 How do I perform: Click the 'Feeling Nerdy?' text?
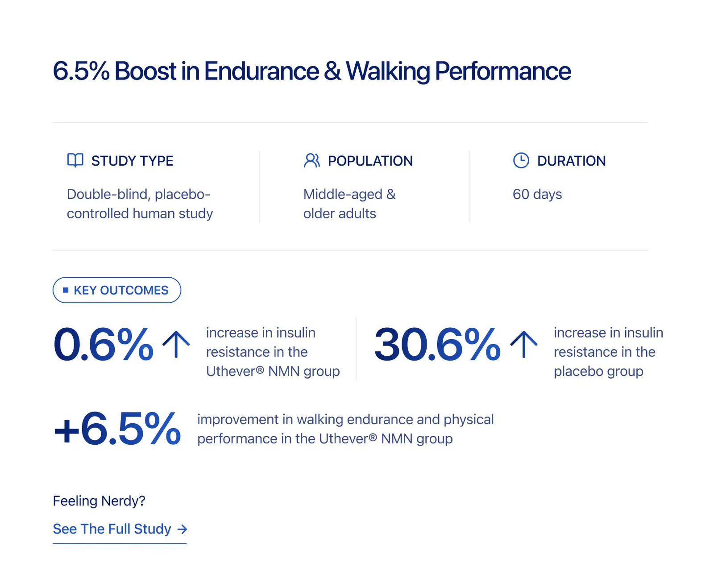(x=99, y=501)
